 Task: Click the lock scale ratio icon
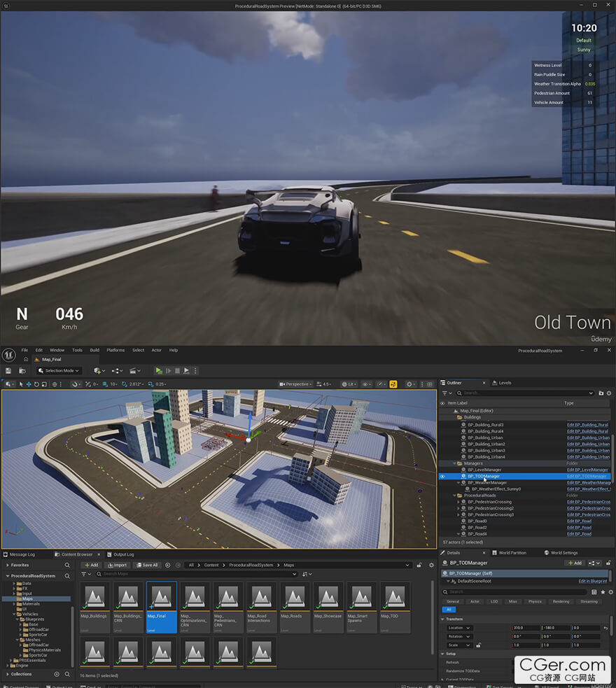[x=478, y=645]
